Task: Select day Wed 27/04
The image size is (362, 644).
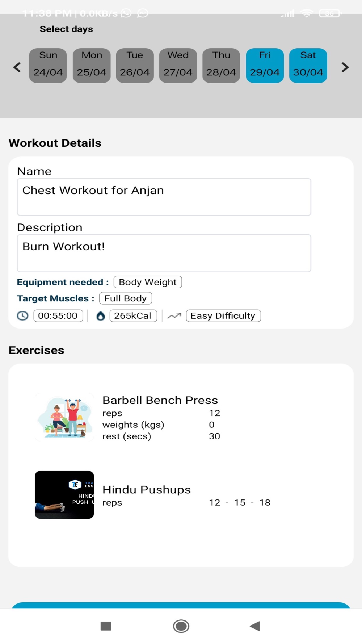Action: point(178,66)
